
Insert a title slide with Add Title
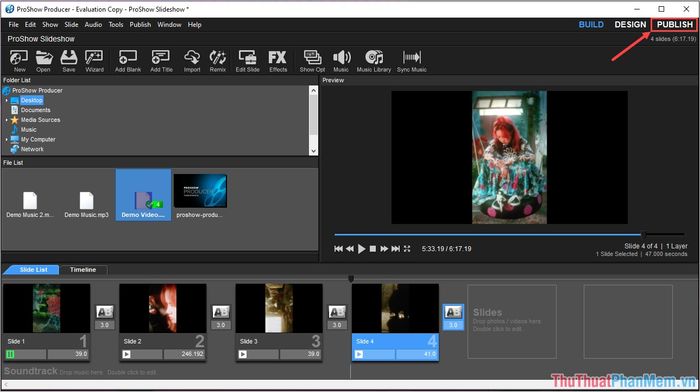pyautogui.click(x=161, y=61)
